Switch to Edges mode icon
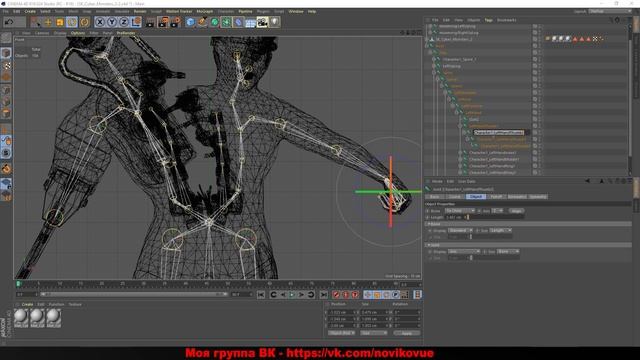Viewport: 640px width, 360px height. coord(6,102)
